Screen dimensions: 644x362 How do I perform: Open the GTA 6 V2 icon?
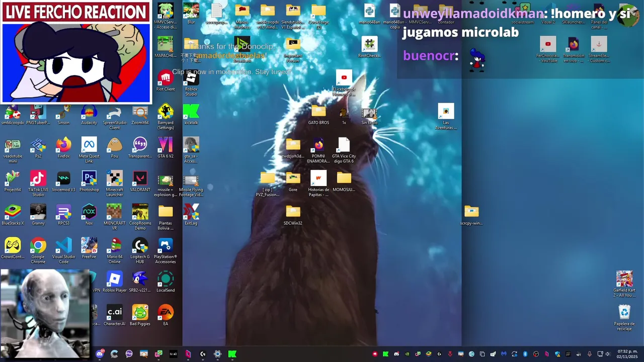(166, 148)
